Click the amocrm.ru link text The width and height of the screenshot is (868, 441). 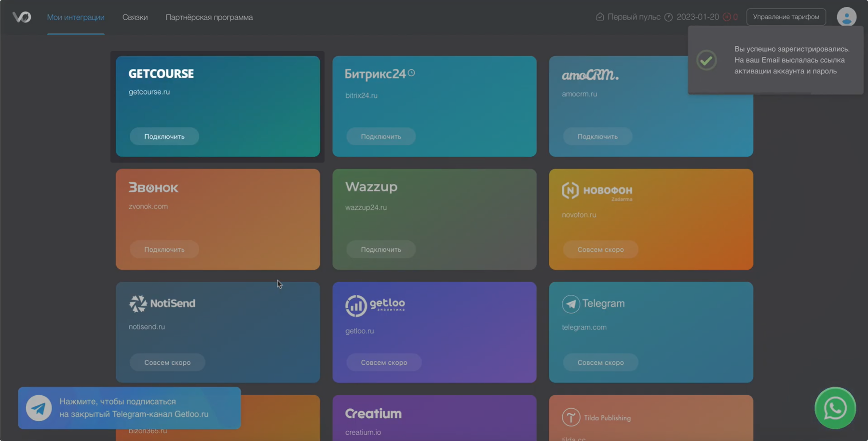click(x=579, y=94)
